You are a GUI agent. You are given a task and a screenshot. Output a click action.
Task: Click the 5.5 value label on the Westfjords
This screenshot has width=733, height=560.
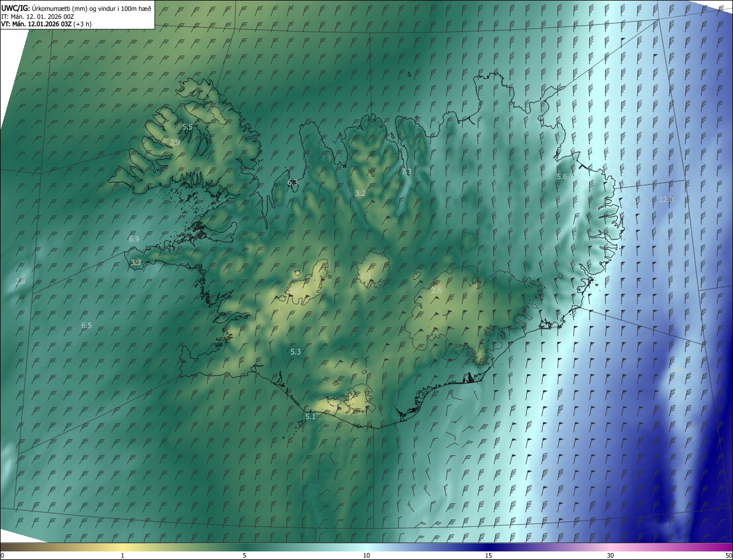coord(187,127)
